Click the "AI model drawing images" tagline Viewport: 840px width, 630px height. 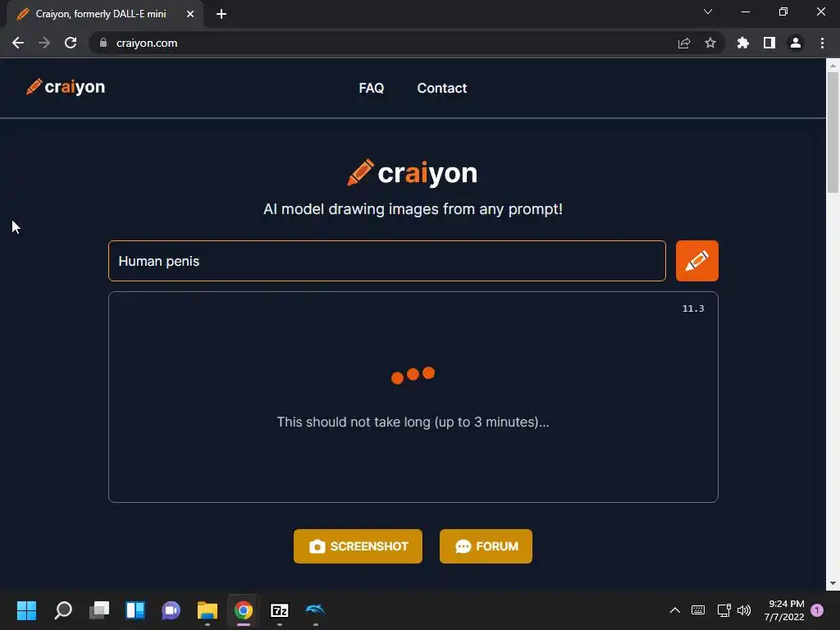[413, 209]
